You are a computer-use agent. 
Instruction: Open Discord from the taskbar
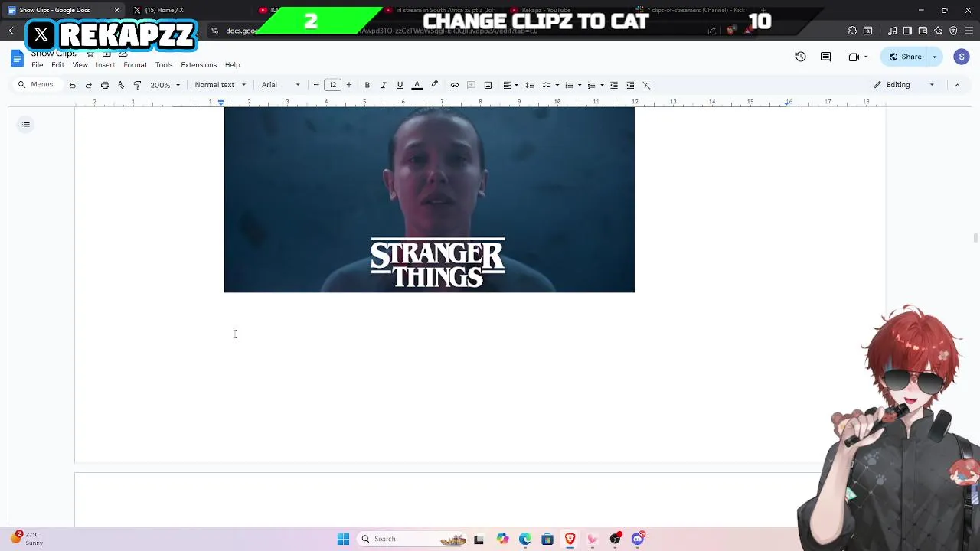[638, 539]
